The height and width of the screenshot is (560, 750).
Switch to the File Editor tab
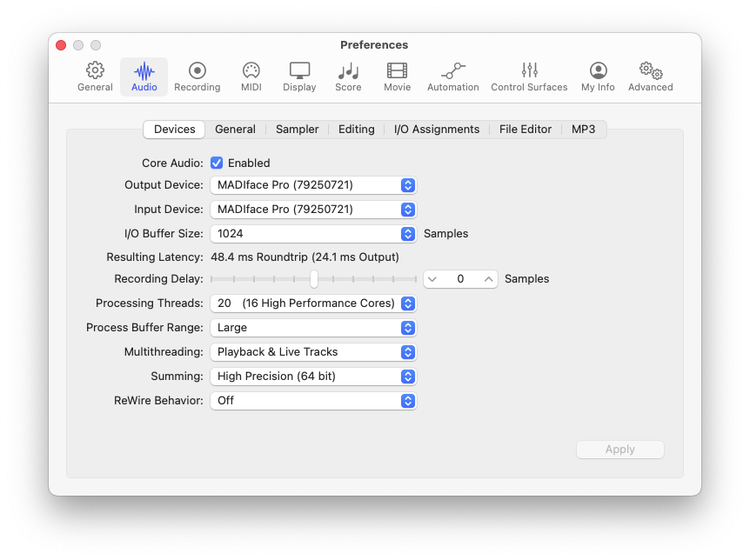click(526, 130)
